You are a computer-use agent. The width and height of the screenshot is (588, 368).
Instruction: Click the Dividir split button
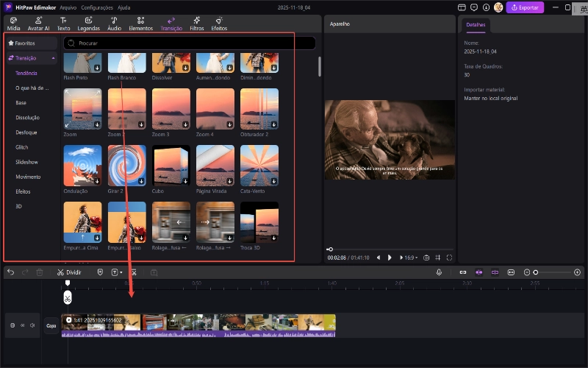[69, 272]
